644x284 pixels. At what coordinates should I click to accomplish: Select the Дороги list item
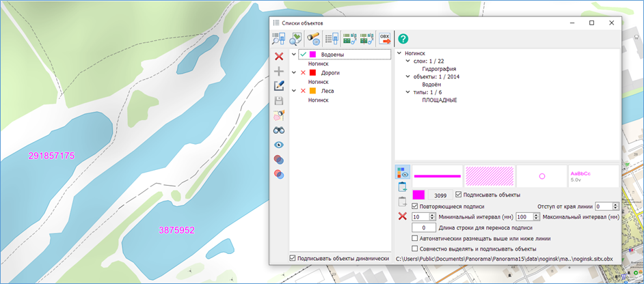coord(330,72)
